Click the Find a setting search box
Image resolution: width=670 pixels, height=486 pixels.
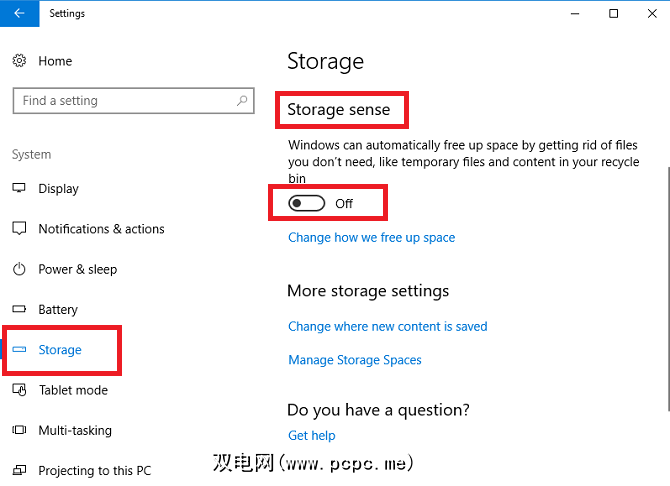click(x=125, y=101)
